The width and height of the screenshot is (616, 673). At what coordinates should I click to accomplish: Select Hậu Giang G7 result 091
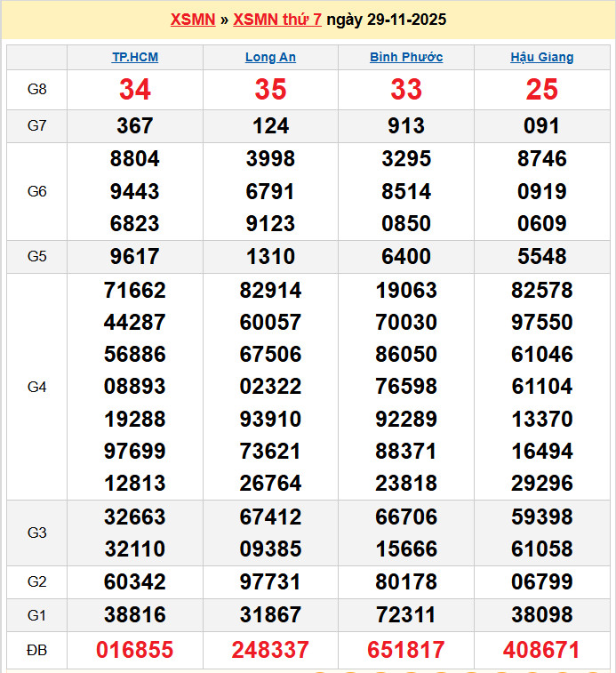point(541,126)
